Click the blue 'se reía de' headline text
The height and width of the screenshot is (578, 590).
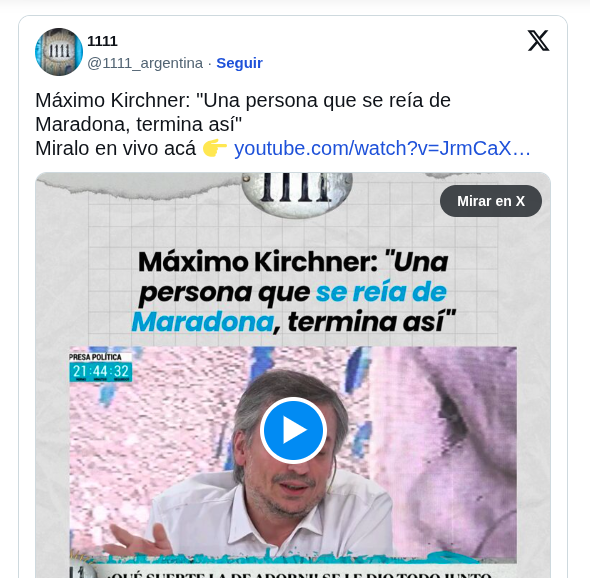click(x=381, y=292)
